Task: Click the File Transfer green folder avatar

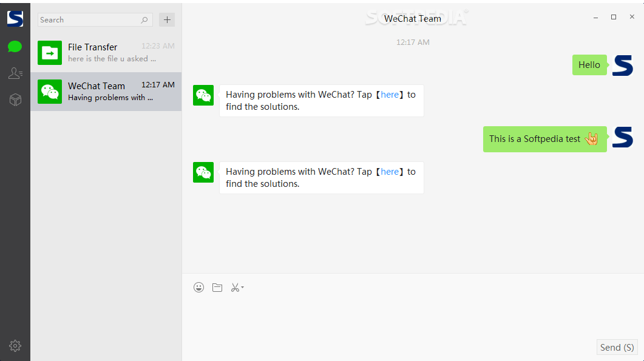Action: (x=50, y=53)
